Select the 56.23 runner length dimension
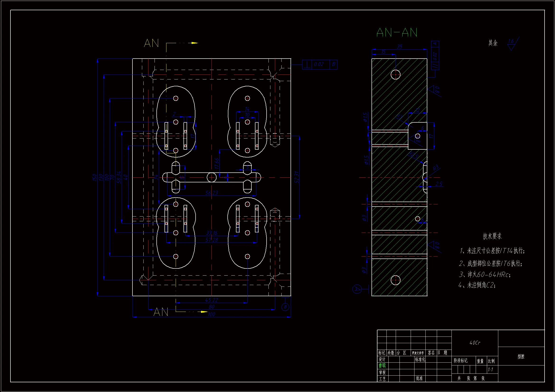The image size is (555, 392). pyautogui.click(x=212, y=193)
